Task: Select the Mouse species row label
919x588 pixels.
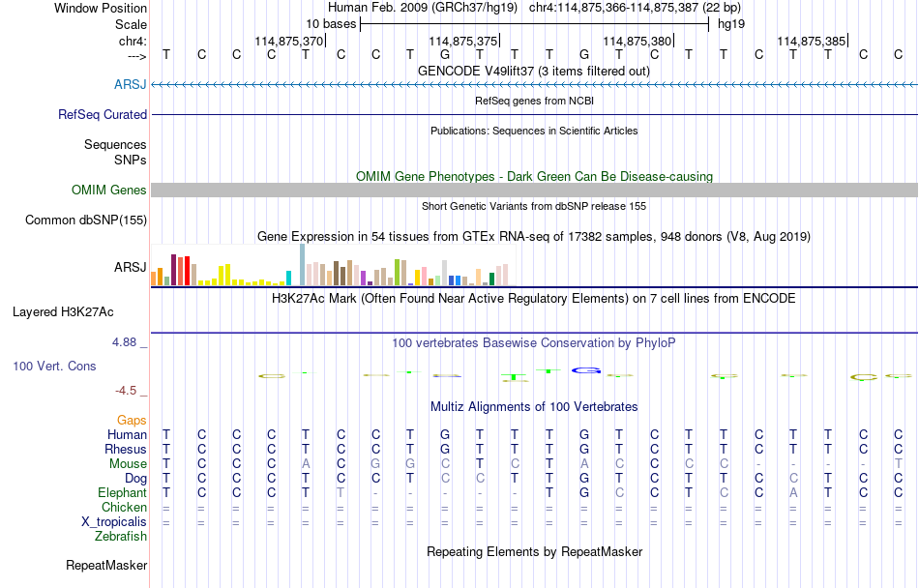Action: coord(128,464)
